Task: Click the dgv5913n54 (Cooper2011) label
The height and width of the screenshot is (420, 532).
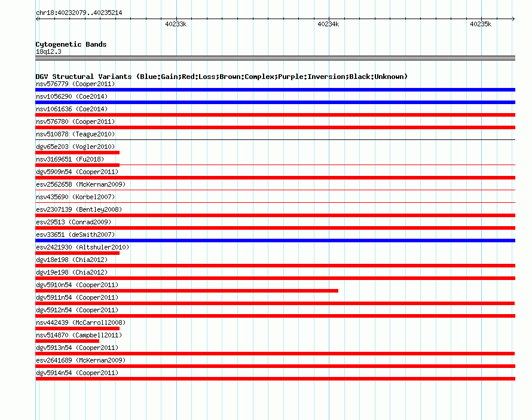Action: pos(77,348)
